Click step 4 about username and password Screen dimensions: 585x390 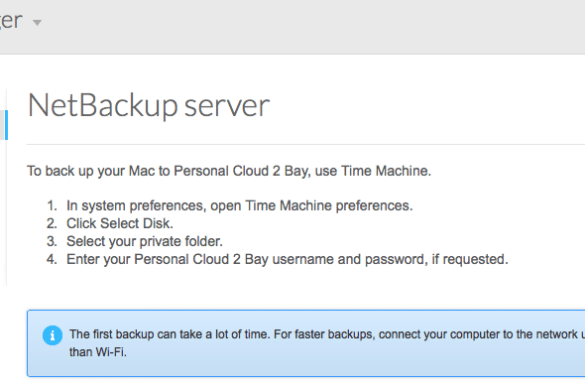(x=287, y=259)
